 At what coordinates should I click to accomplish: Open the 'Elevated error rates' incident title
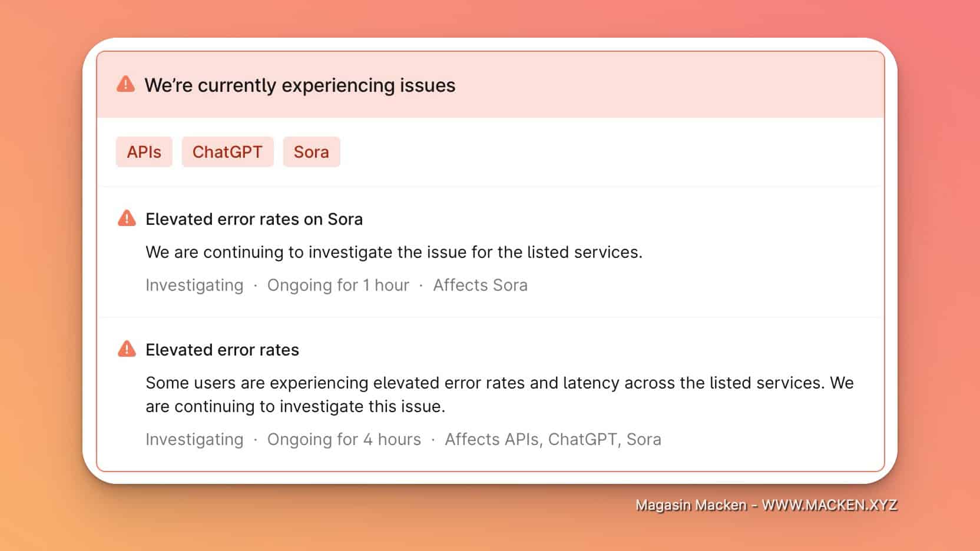222,350
